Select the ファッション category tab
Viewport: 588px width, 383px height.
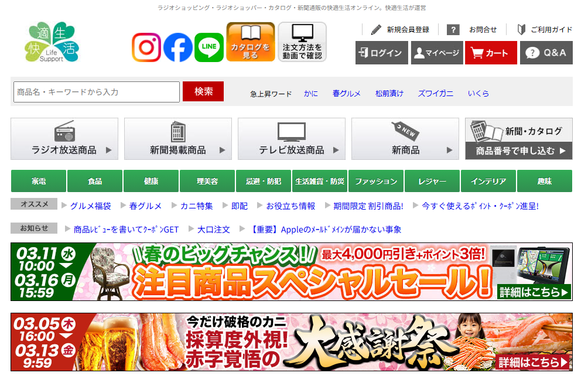(376, 182)
